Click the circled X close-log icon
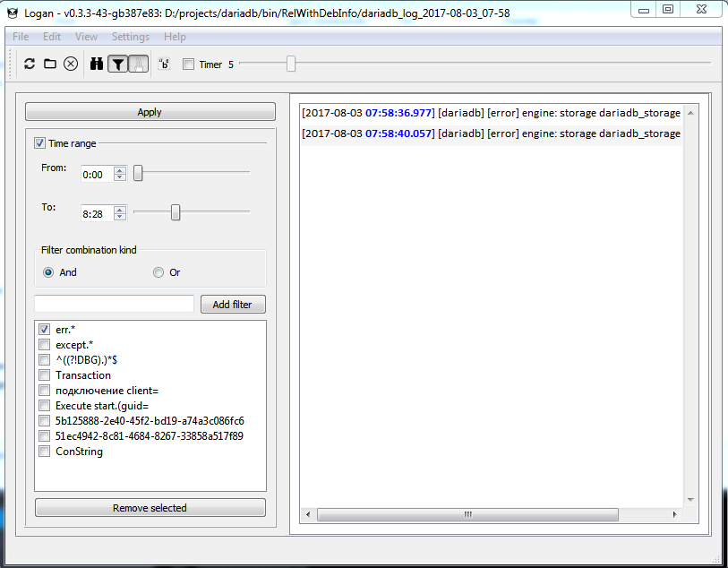728x568 pixels. coord(71,64)
